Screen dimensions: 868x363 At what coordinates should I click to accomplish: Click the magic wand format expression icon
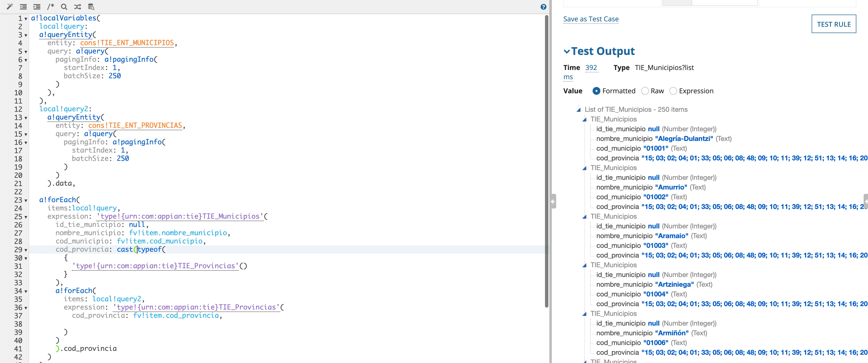coord(10,6)
